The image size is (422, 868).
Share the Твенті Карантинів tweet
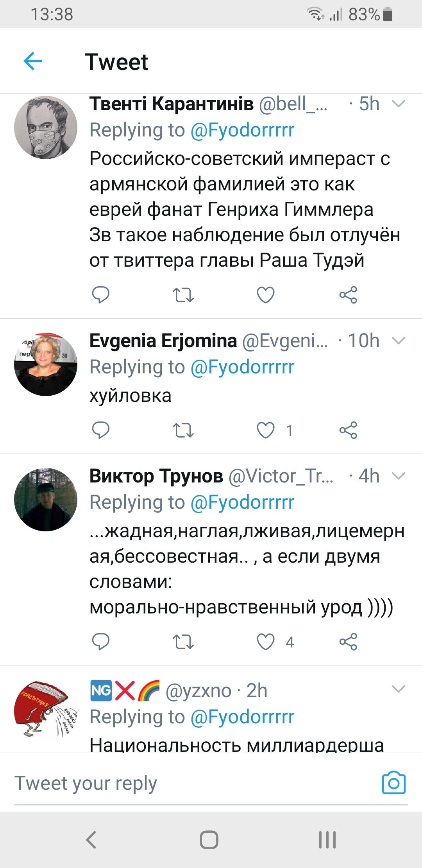pyautogui.click(x=348, y=295)
